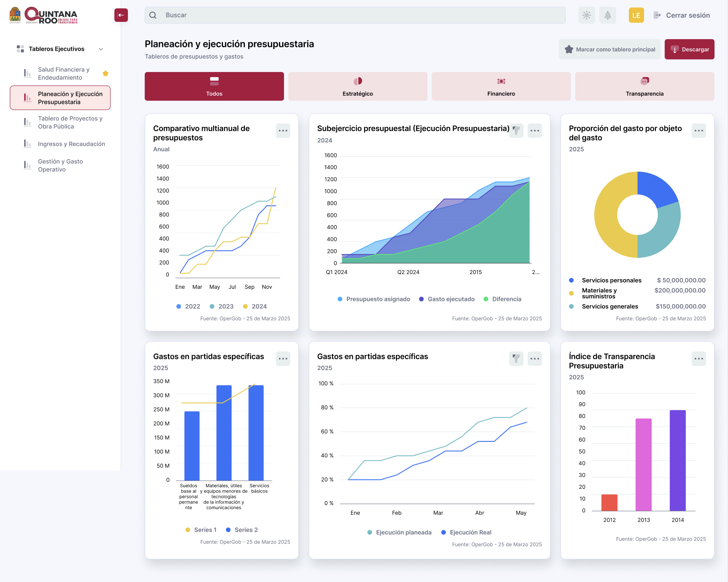The width and height of the screenshot is (728, 582).
Task: Mark as tablero principal
Action: (609, 49)
